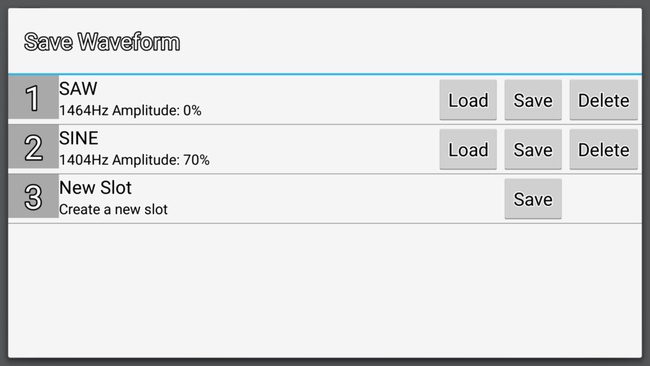Save waveform into the New Slot
650x366 pixels.
point(533,199)
